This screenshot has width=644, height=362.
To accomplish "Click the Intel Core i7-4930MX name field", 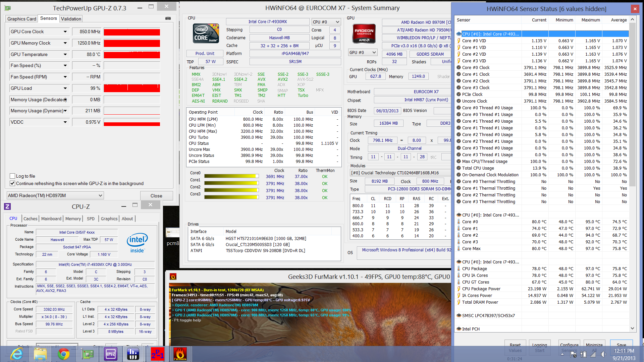I will (x=268, y=22).
